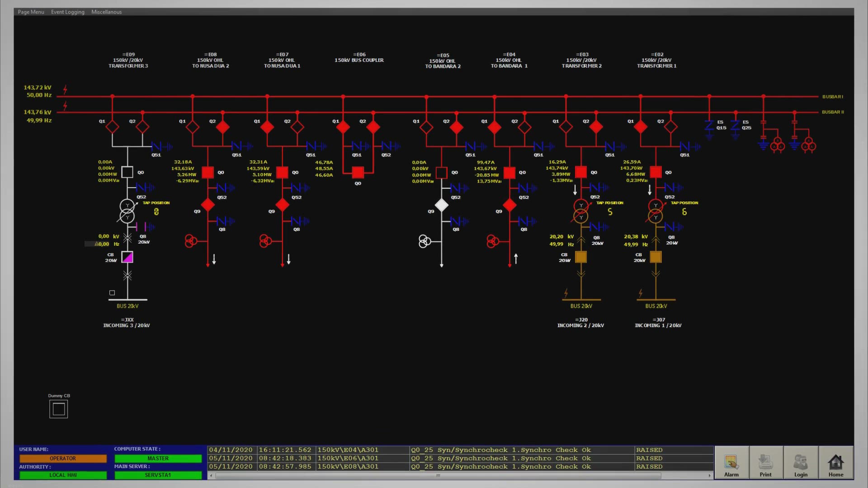This screenshot has height=488, width=868.
Task: Click the Print icon
Action: tap(766, 463)
